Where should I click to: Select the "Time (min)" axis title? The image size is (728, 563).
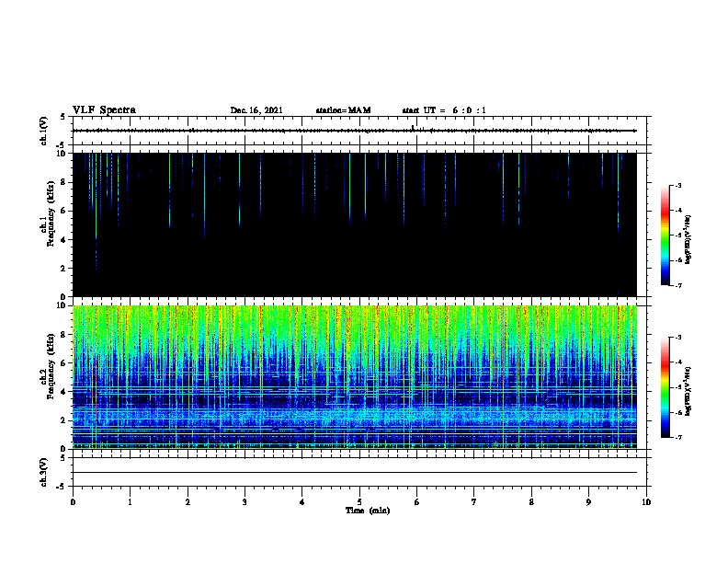(368, 511)
